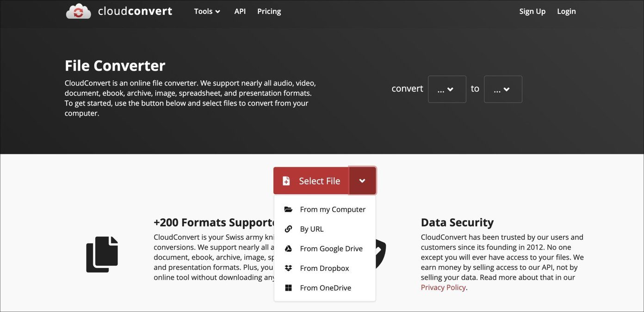Viewport: 644px width, 312px height.
Task: Click the File Converter heading
Action: tap(115, 66)
